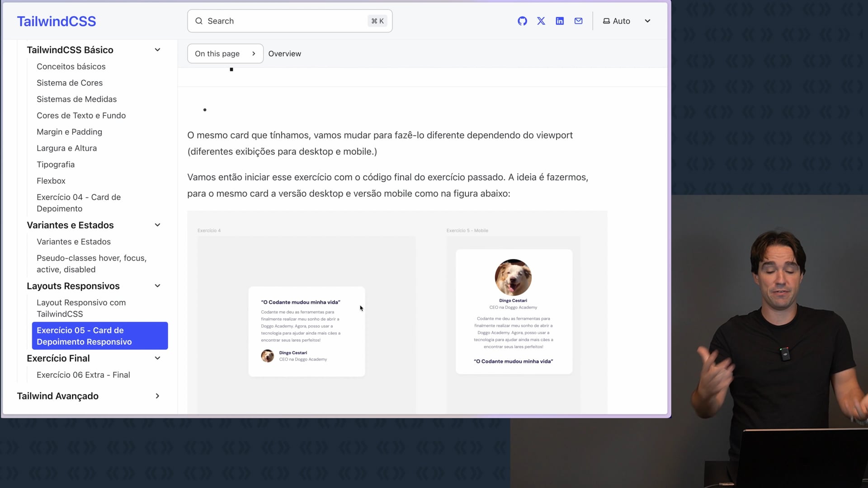Open the LinkedIn icon link
This screenshot has height=488, width=868.
[560, 21]
